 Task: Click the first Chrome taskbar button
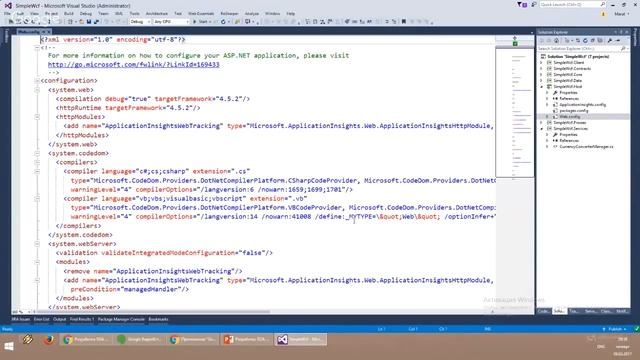pyautogui.click(x=86, y=340)
